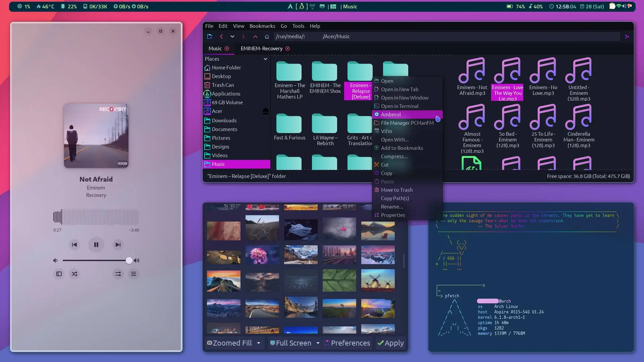Viewport: 644px width, 362px height.
Task: Click the Recovery album cover art
Action: click(96, 135)
